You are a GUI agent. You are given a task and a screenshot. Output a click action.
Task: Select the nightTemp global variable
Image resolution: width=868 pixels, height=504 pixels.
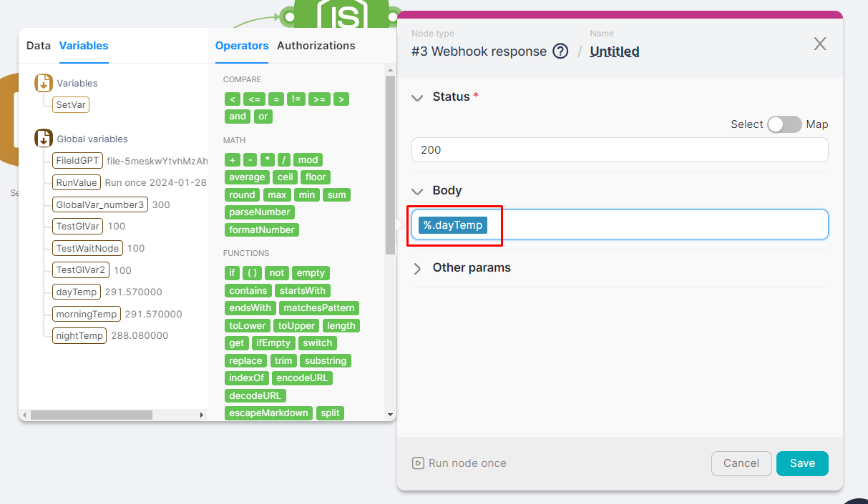[79, 335]
